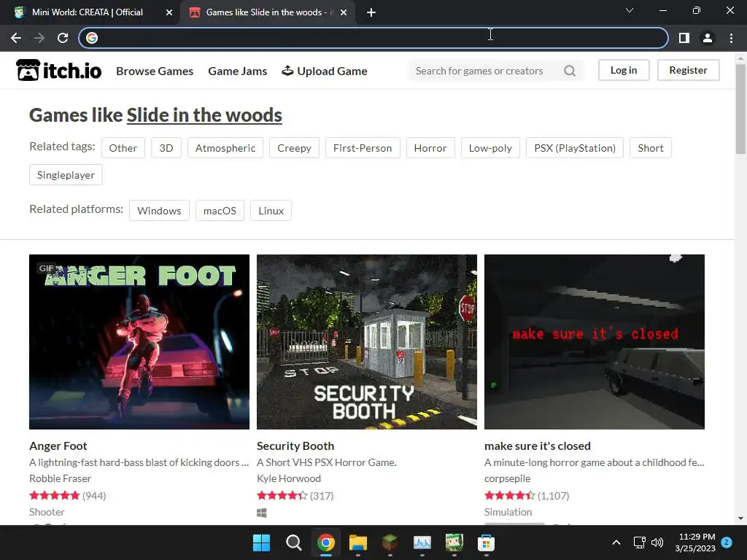Open the make sure it's closed thumbnail

(x=595, y=342)
